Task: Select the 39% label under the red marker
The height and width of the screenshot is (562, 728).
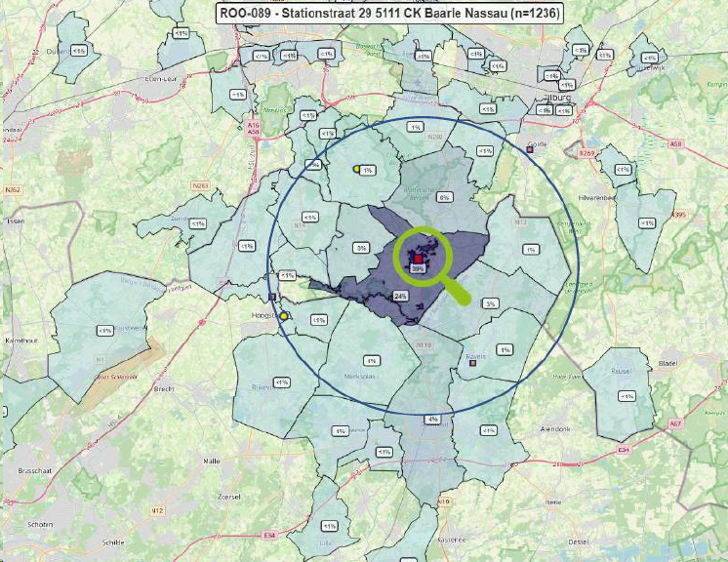Action: coord(418,268)
